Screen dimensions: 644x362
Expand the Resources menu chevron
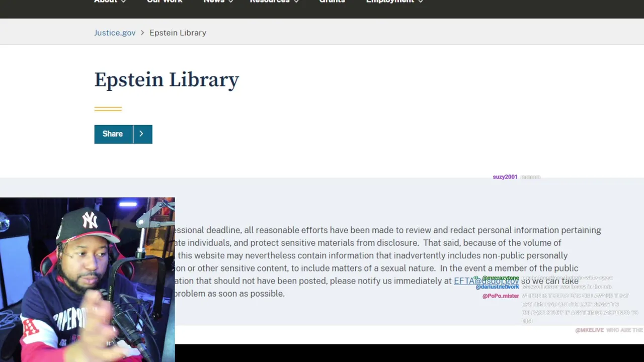(296, 2)
